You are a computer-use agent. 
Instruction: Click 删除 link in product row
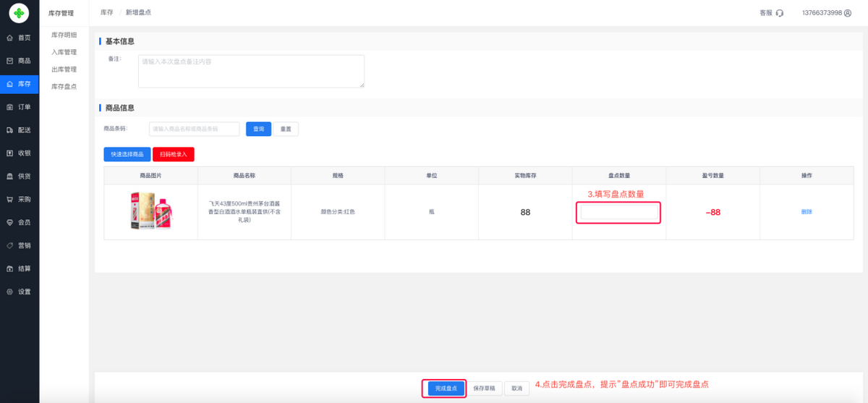click(x=807, y=212)
